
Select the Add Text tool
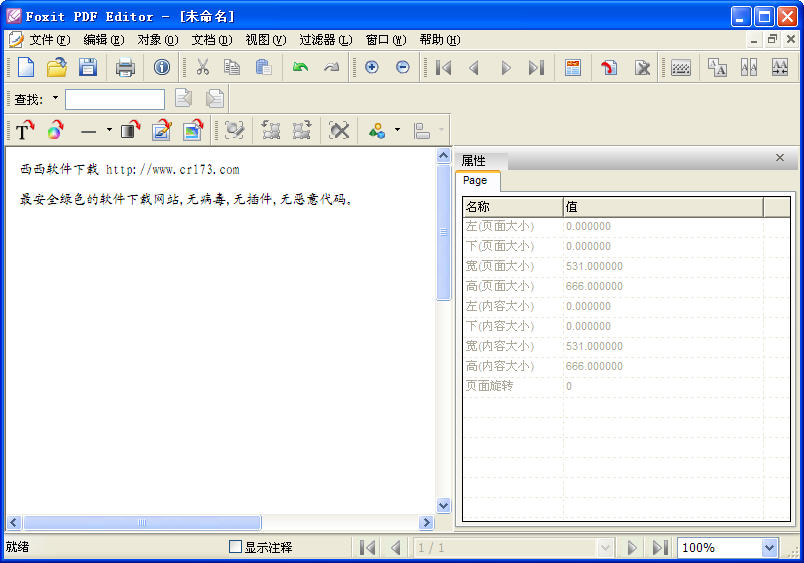click(24, 131)
